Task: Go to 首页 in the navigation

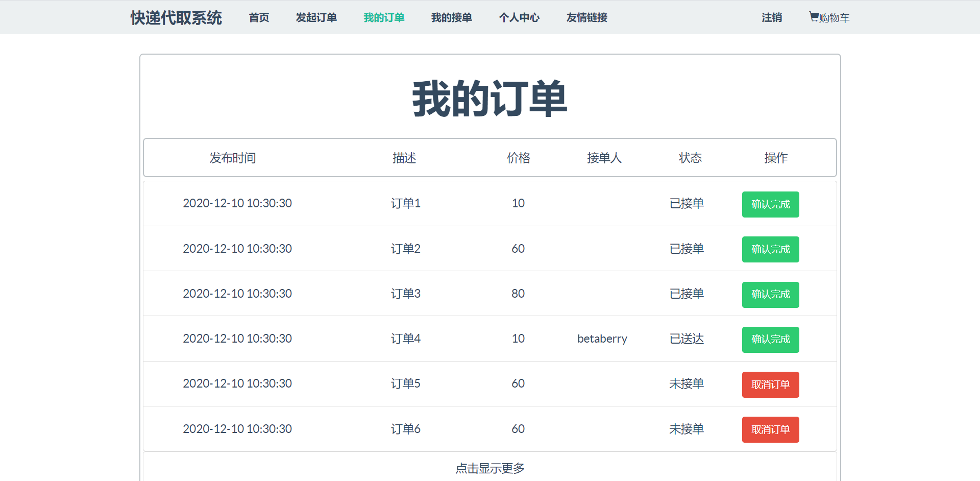Action: (259, 17)
